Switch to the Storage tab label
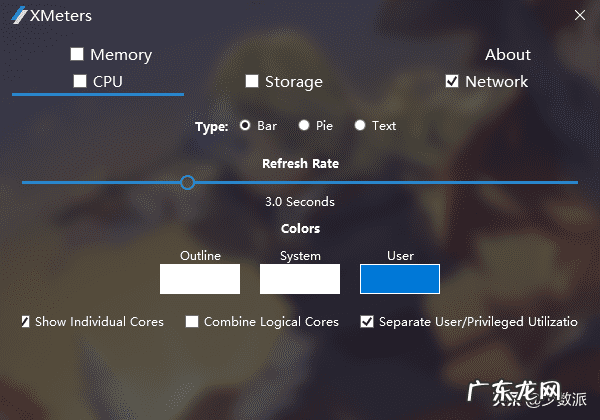 pos(294,82)
